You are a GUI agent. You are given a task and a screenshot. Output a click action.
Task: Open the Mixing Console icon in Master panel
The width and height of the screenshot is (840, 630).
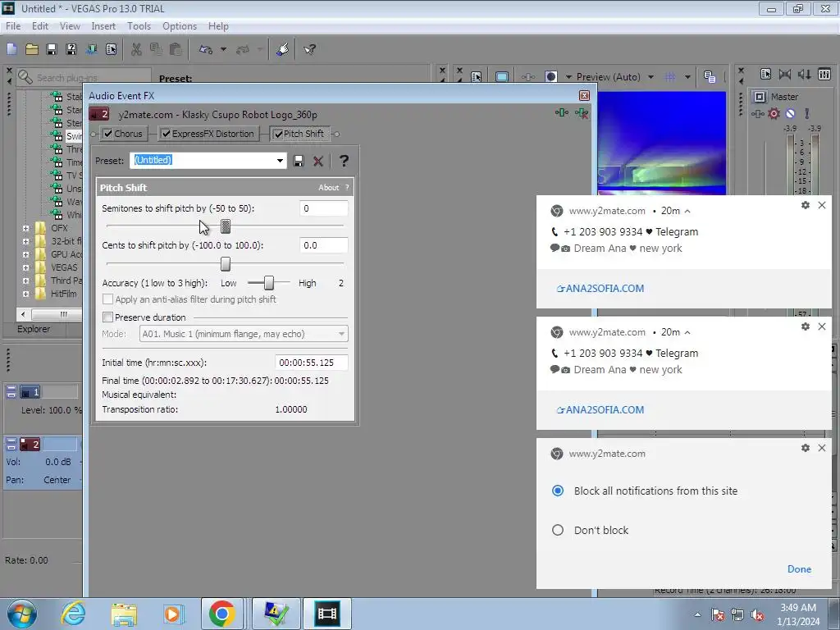click(824, 75)
